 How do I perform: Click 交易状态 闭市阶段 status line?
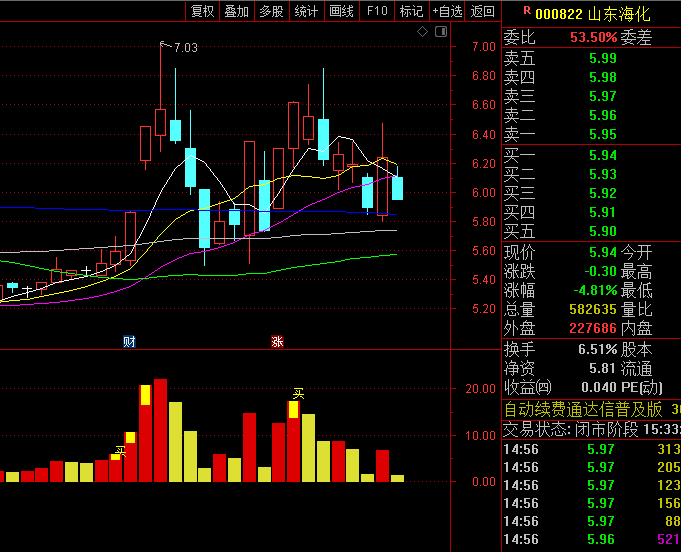pyautogui.click(x=592, y=430)
